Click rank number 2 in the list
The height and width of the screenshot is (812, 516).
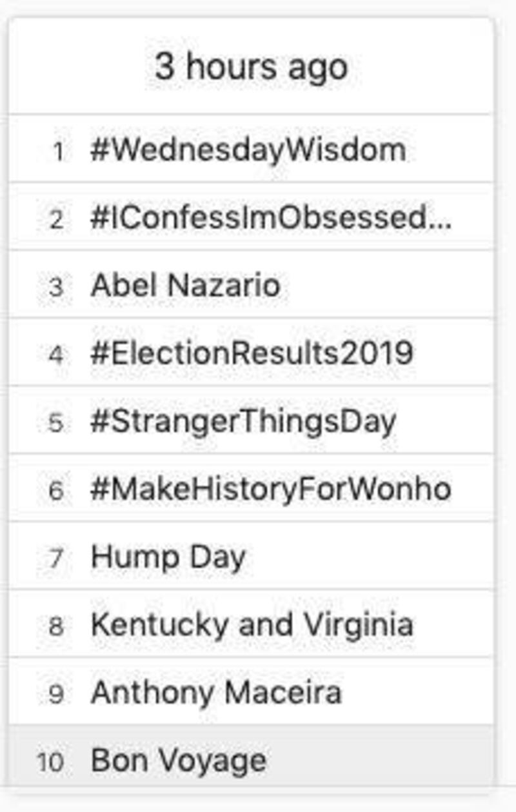[x=57, y=220]
